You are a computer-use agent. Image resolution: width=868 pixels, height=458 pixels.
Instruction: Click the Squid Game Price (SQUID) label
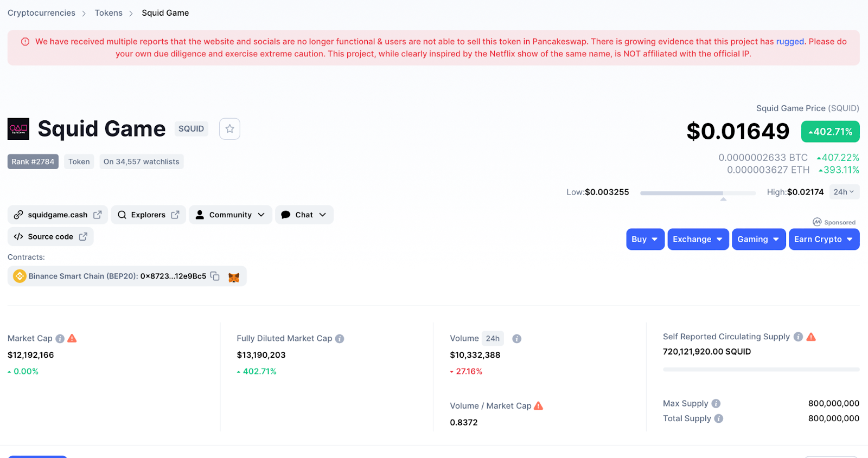[x=808, y=108]
